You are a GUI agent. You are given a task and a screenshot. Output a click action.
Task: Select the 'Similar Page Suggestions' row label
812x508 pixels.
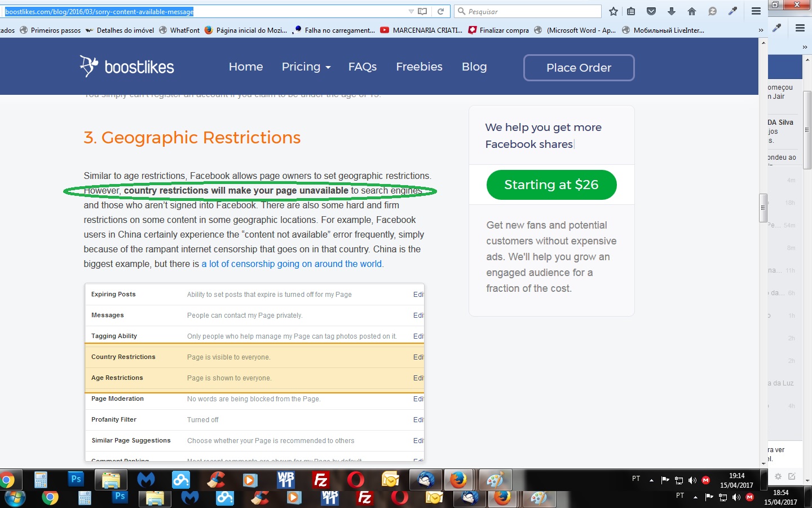[131, 441]
